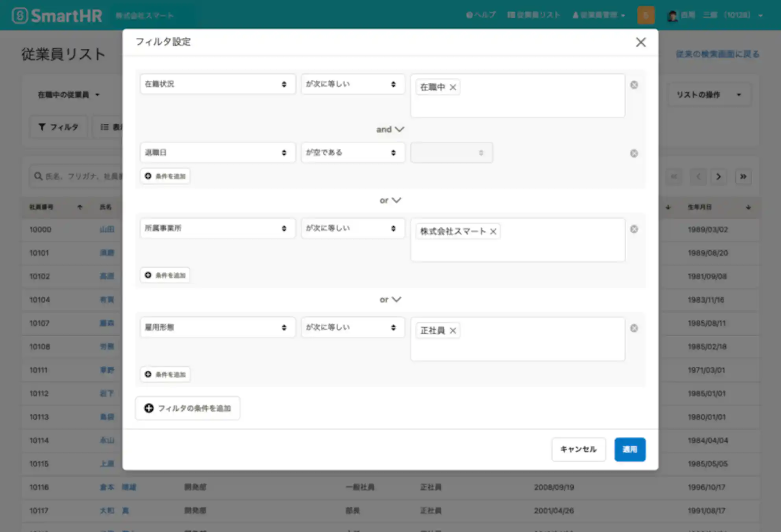Open the ヘルプ menu in header
The height and width of the screenshot is (532, 781).
[481, 15]
